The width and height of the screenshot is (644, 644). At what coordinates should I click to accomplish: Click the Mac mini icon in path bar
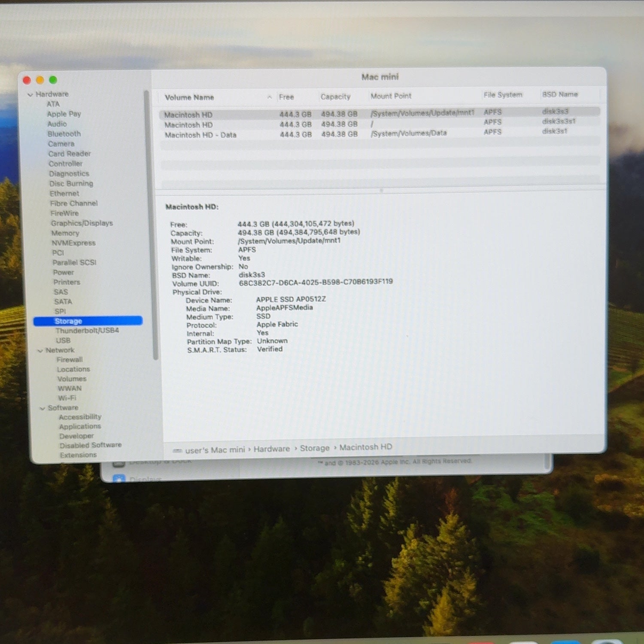[177, 451]
